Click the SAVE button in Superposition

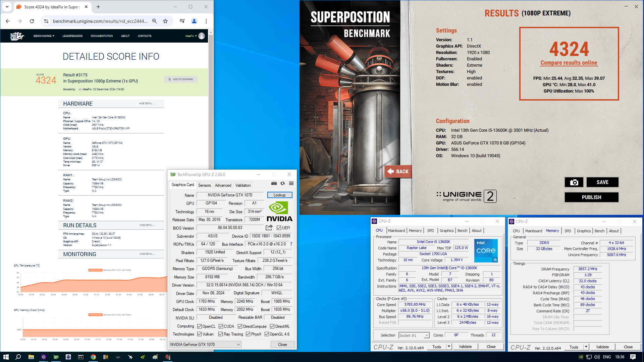pyautogui.click(x=602, y=182)
